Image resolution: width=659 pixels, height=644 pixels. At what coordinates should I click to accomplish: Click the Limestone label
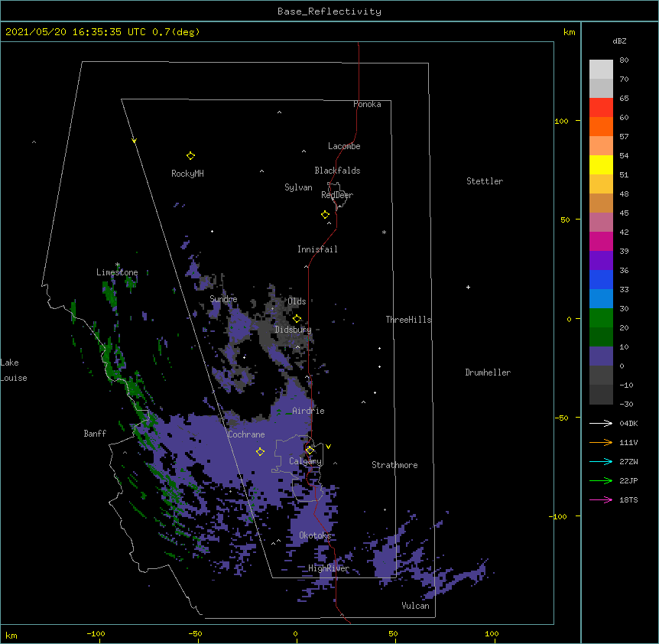tap(117, 272)
